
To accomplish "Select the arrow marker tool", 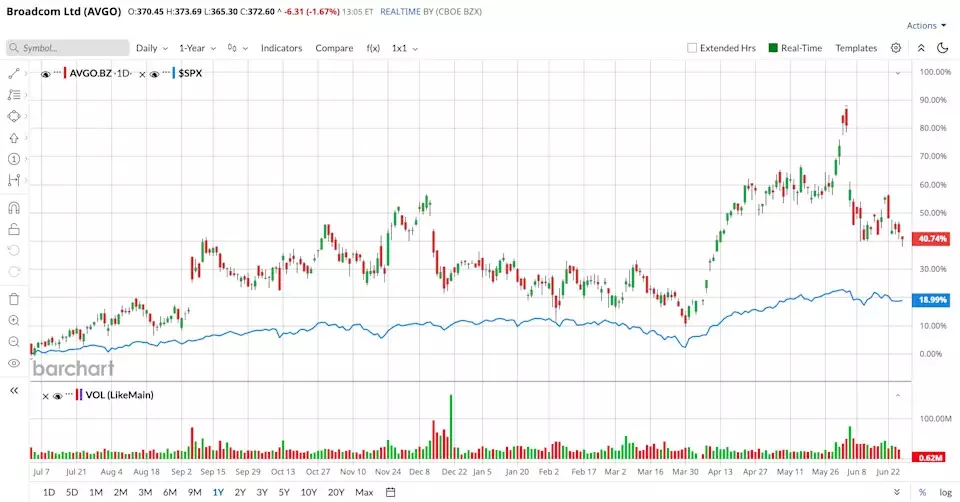I will click(x=13, y=138).
